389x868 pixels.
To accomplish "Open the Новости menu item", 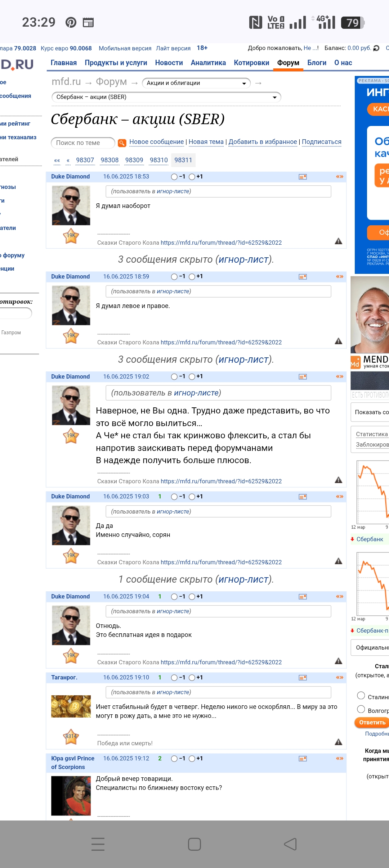I will pos(169,63).
